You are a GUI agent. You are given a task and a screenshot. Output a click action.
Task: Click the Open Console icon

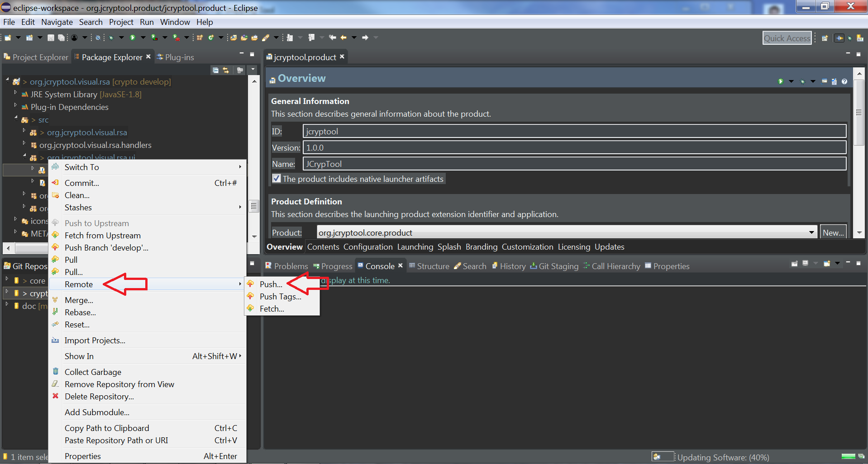[827, 263]
